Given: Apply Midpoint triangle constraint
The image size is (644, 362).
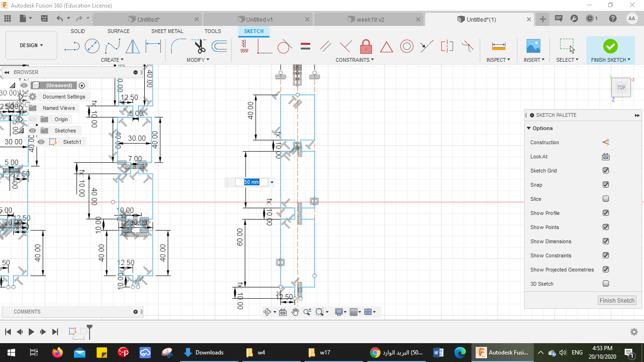Looking at the screenshot, I should pyautogui.click(x=387, y=47).
